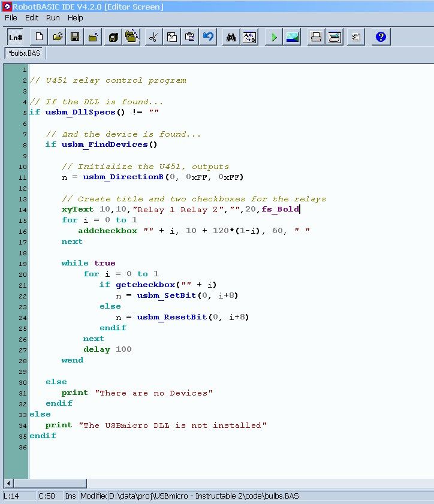Click 'usbm_ResetBit' on line 24
434x504 pixels.
click(172, 317)
